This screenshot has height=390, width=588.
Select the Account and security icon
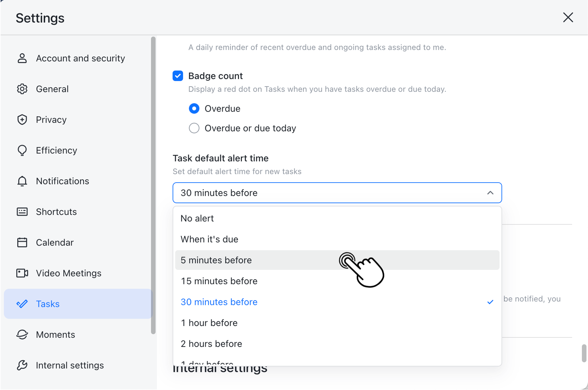pos(22,58)
